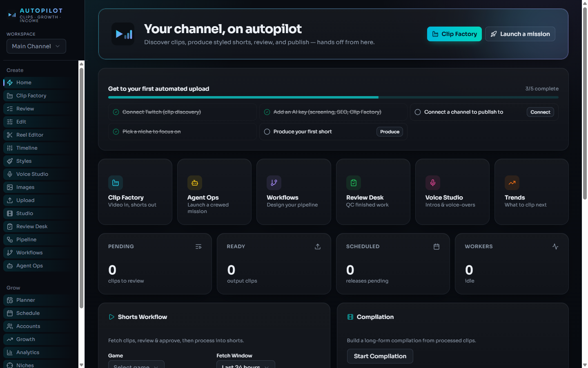Toggle Produce your first short circle
This screenshot has height=368, width=588.
pos(267,132)
